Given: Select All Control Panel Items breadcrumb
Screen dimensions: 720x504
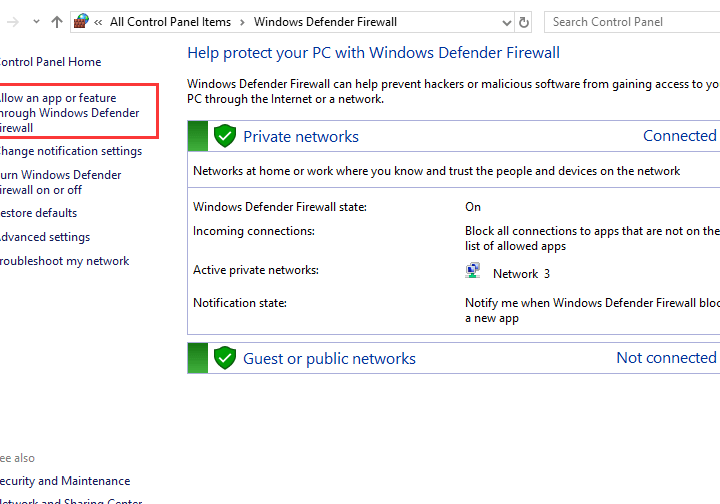Looking at the screenshot, I should click(x=170, y=22).
